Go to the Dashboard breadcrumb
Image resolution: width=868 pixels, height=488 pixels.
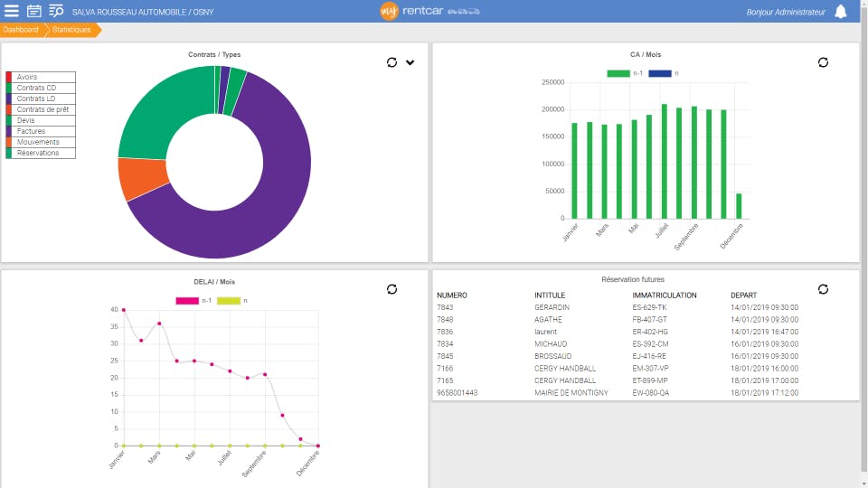pyautogui.click(x=21, y=30)
